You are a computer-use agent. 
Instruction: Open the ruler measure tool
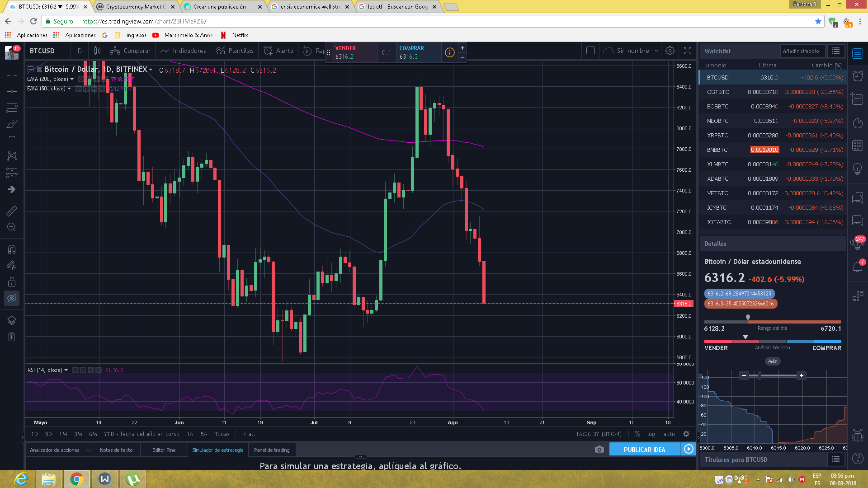(x=12, y=211)
